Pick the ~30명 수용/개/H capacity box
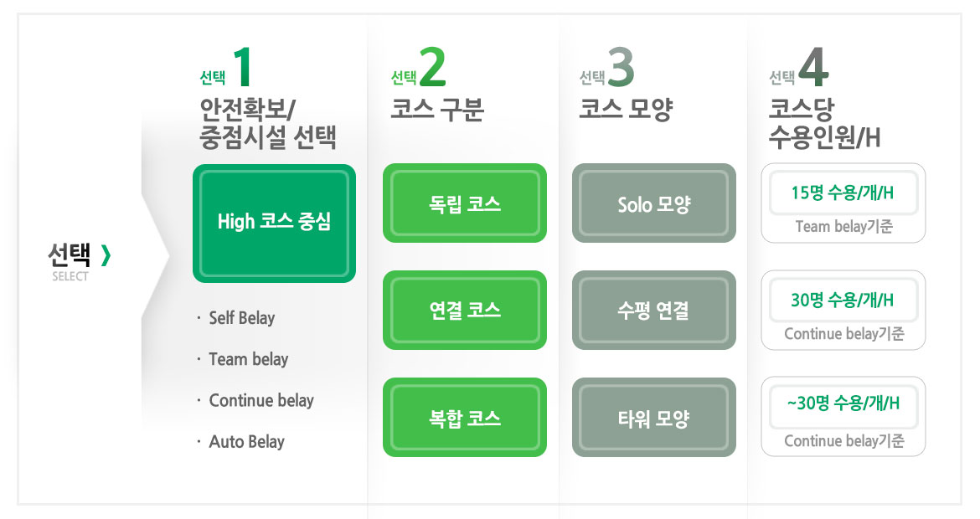 pos(843,417)
